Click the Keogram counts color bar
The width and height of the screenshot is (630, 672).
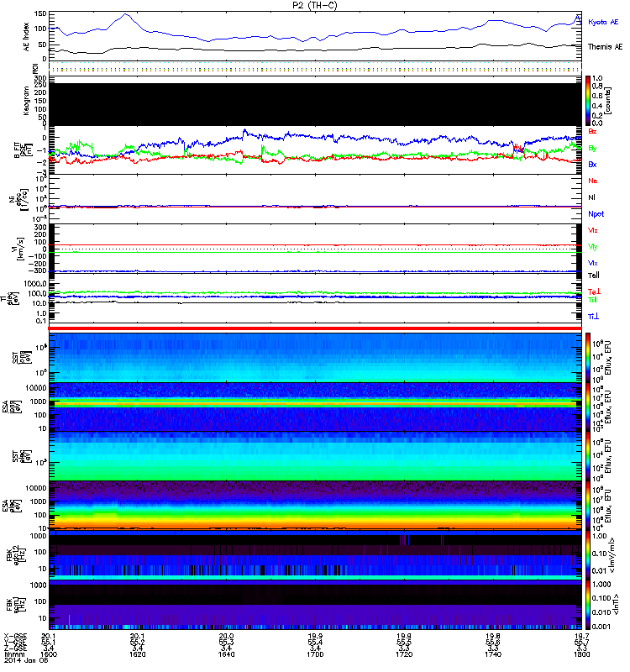tap(588, 101)
